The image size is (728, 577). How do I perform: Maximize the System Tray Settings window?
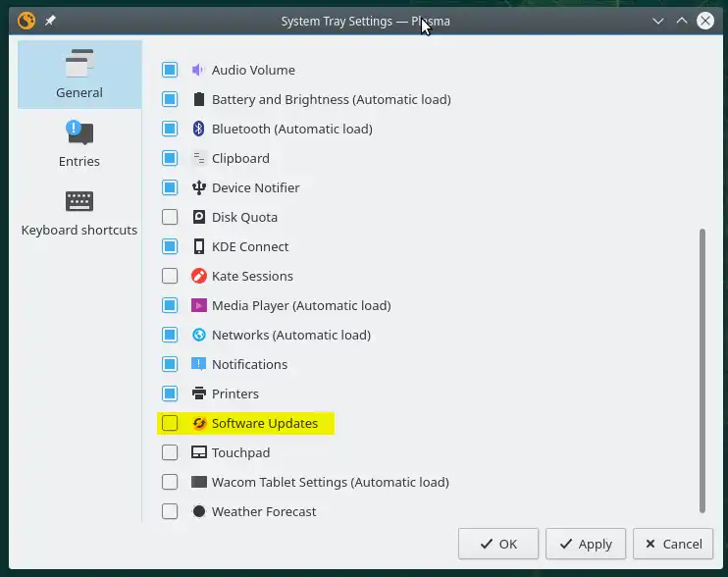682,21
